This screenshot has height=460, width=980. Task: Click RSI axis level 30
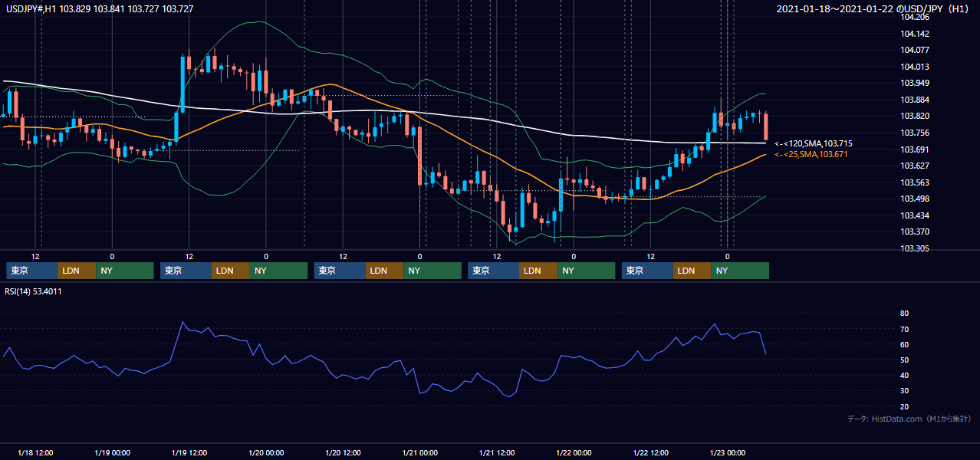[x=905, y=391]
